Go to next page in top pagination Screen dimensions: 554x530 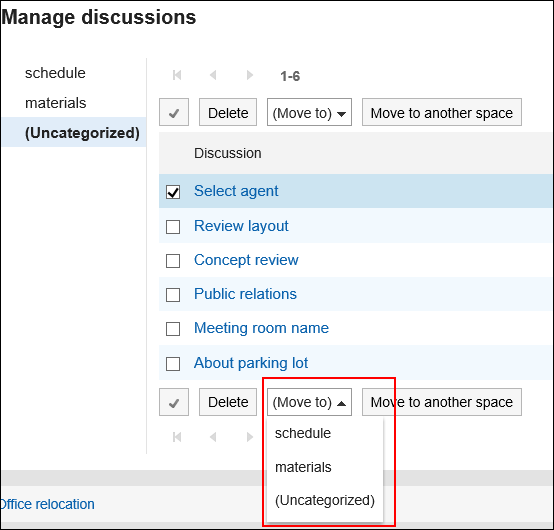[x=250, y=75]
